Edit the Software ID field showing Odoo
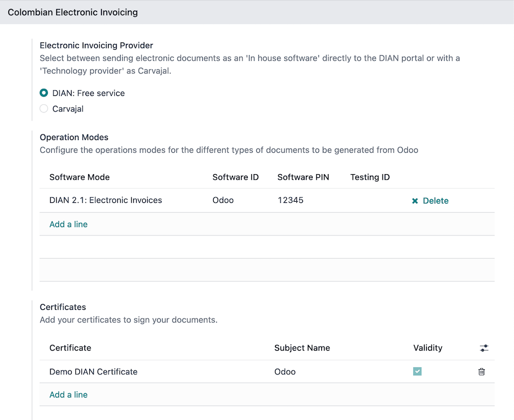This screenshot has height=420, width=514. pos(223,200)
